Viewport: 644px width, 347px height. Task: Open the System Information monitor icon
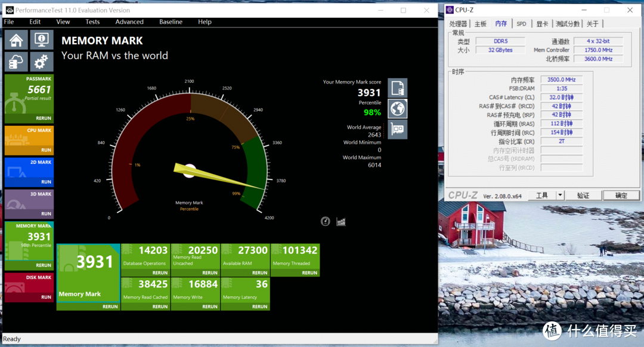41,40
